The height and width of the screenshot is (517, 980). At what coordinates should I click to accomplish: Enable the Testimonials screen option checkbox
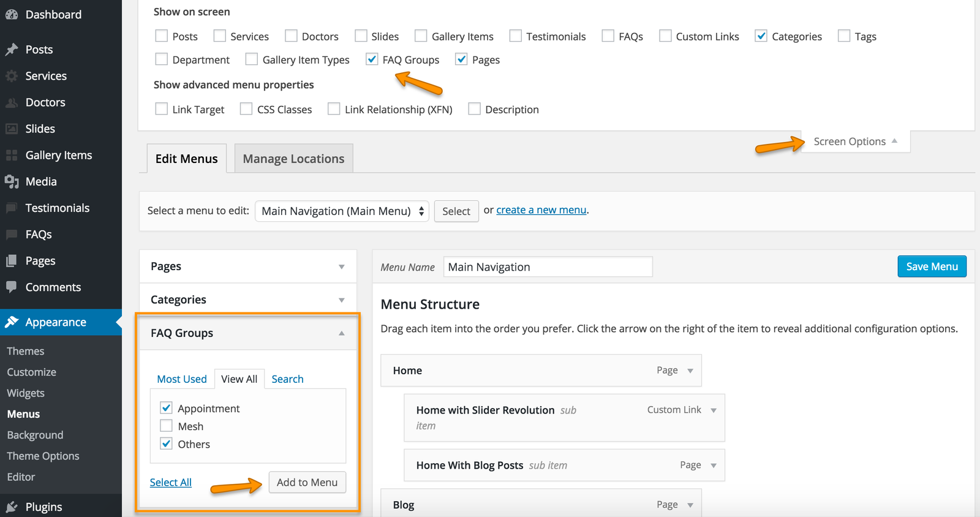pos(516,36)
